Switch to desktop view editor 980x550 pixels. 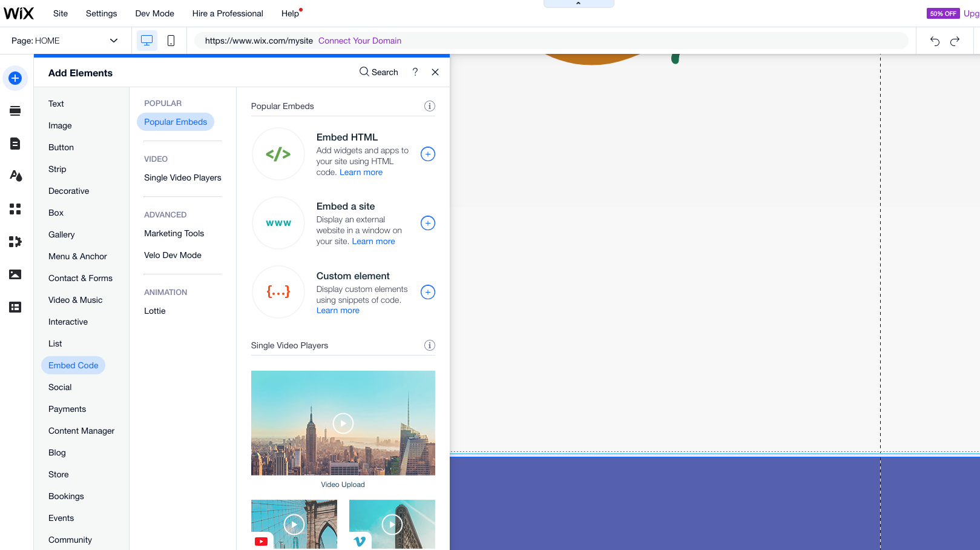point(146,41)
